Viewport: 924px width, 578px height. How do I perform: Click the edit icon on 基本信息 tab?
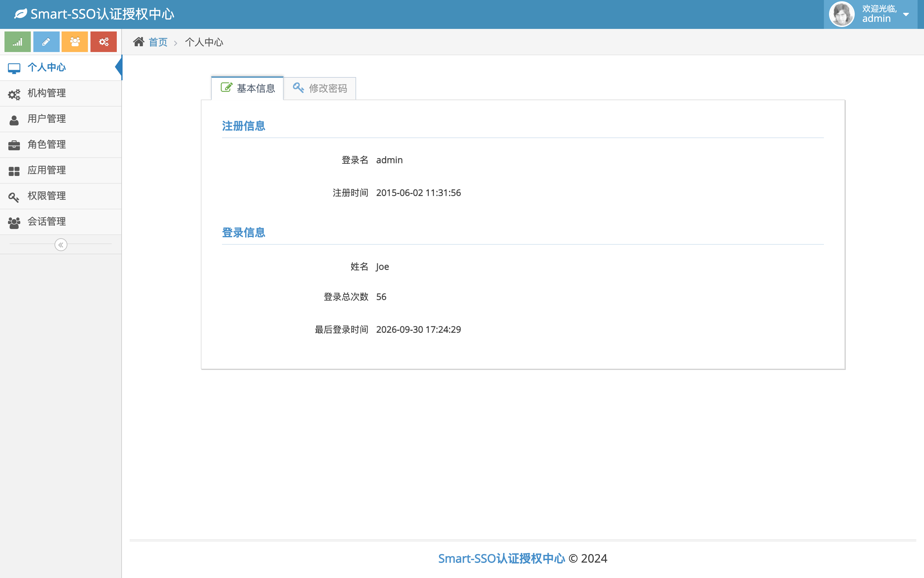[227, 88]
